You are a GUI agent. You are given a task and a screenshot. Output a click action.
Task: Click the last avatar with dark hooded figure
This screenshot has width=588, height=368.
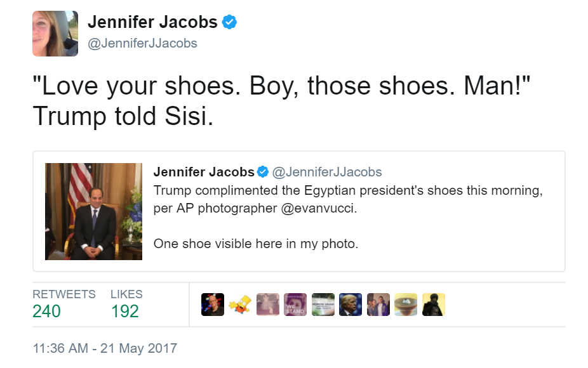tap(433, 305)
